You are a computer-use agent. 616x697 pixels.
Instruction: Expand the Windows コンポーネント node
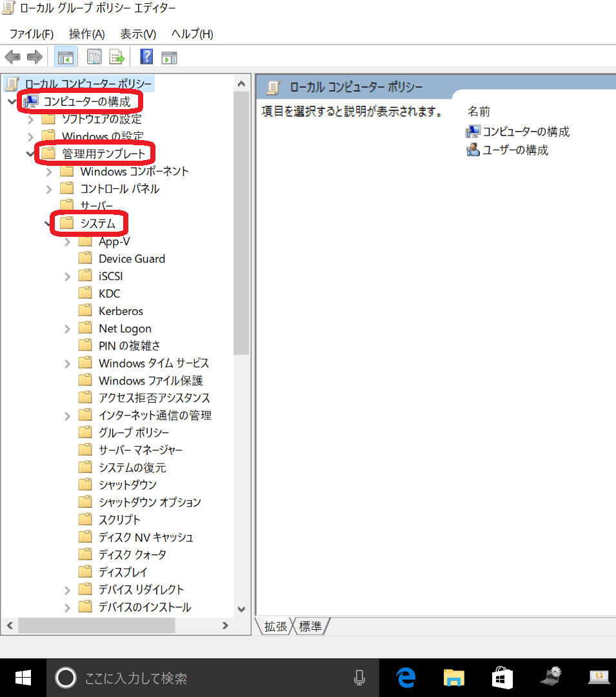click(x=49, y=172)
